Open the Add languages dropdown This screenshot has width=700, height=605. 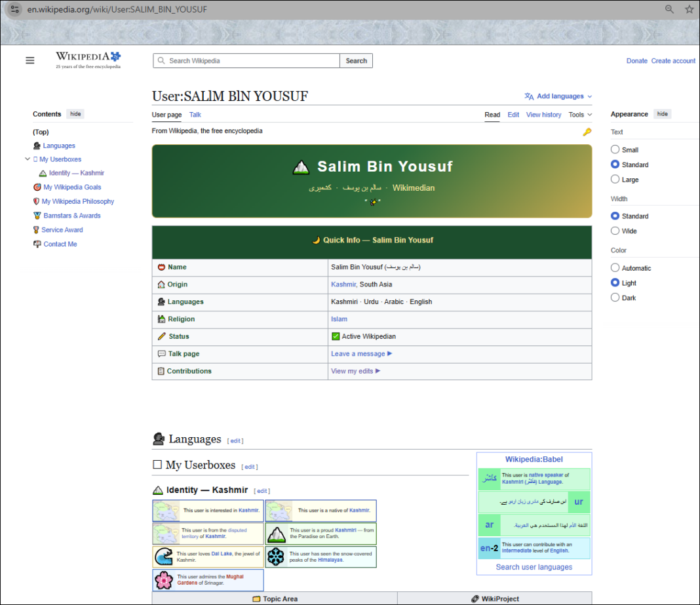tap(559, 96)
